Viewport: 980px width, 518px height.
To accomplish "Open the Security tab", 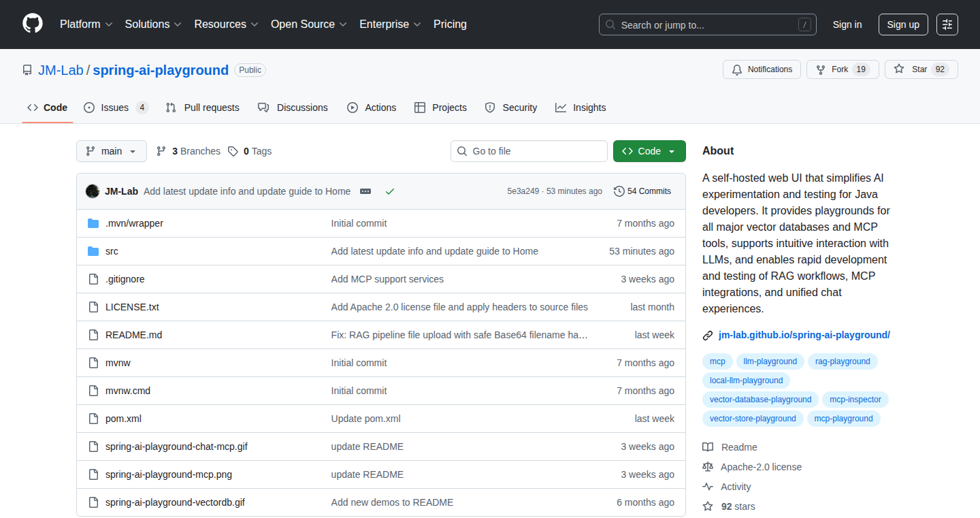I will [x=511, y=108].
